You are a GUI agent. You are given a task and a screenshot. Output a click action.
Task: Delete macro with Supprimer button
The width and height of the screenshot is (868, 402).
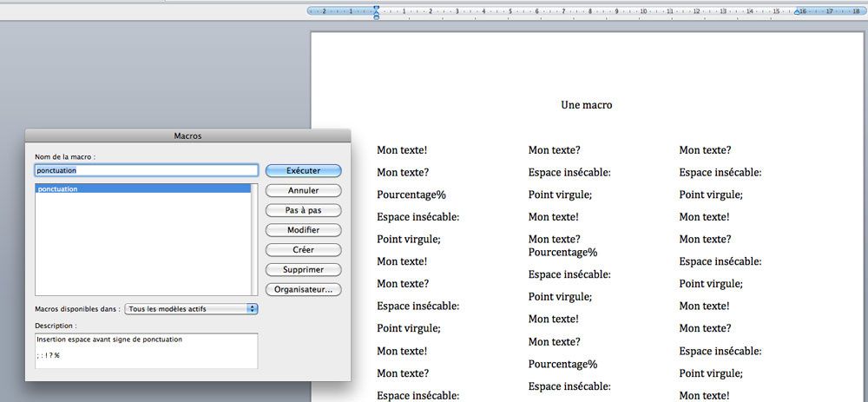coord(303,270)
